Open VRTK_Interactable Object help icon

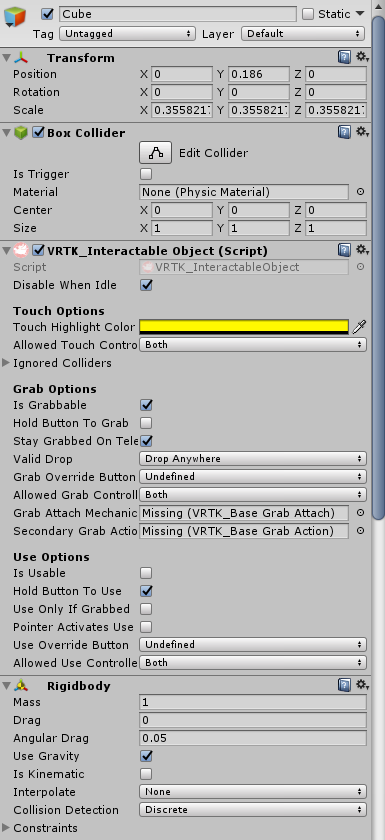(344, 250)
